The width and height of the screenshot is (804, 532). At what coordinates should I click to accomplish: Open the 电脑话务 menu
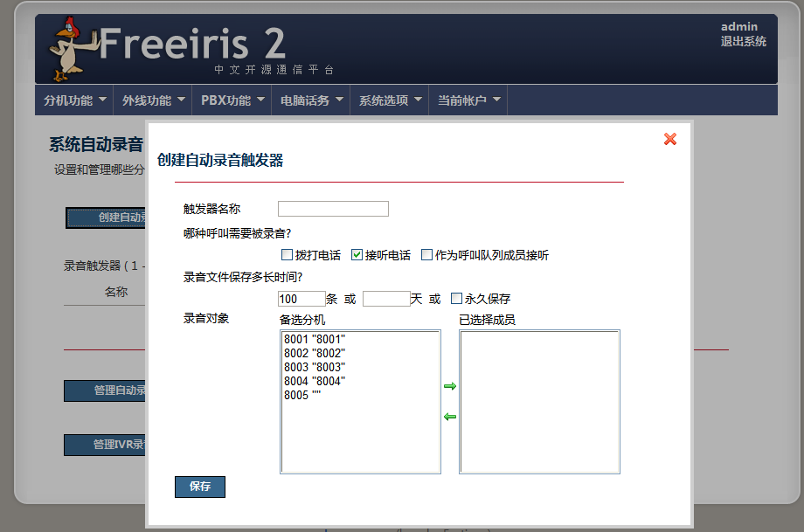tap(311, 100)
